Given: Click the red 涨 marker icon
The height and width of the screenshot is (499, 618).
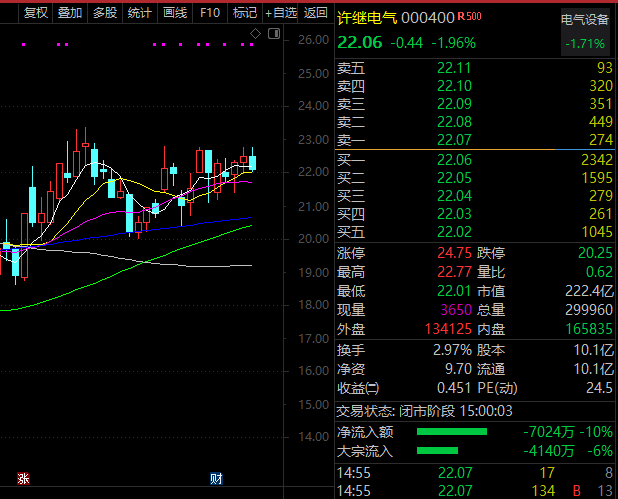Looking at the screenshot, I should pos(23,478).
